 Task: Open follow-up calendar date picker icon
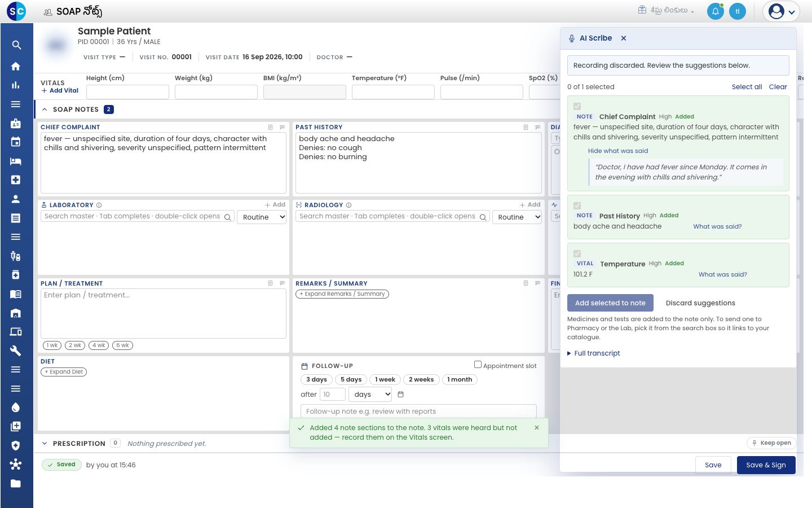pos(401,394)
